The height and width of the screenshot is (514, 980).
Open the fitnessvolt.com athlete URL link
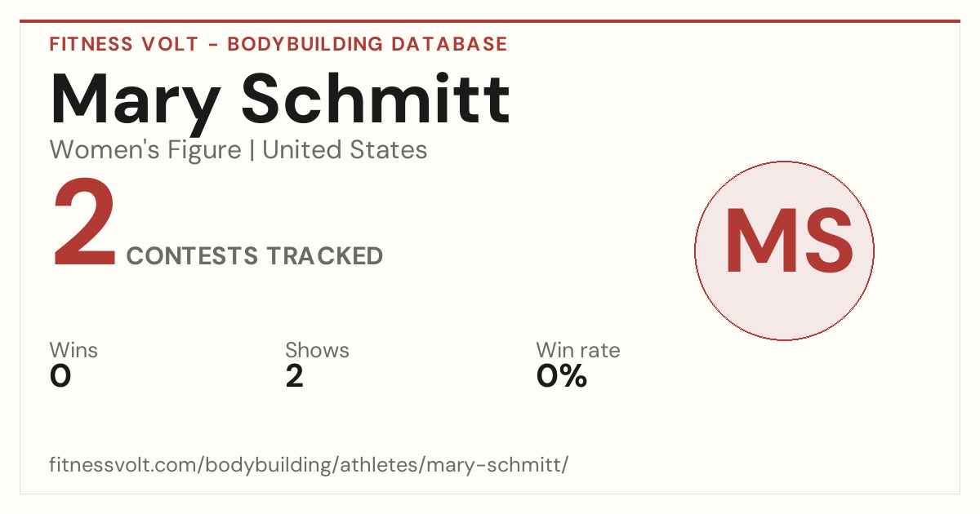coord(309,465)
